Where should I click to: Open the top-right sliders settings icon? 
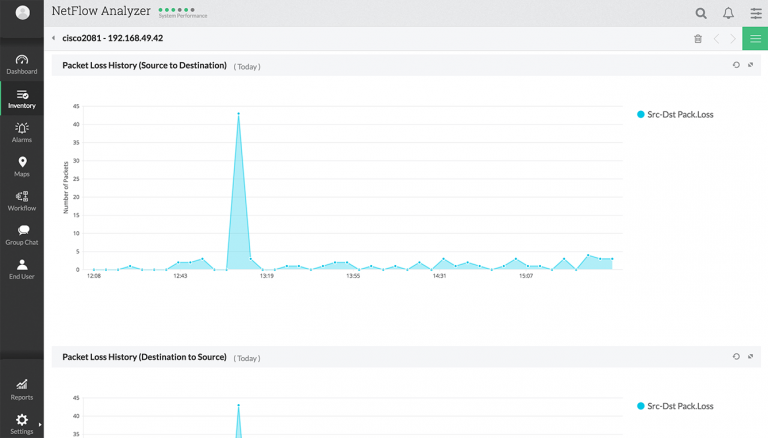point(756,13)
